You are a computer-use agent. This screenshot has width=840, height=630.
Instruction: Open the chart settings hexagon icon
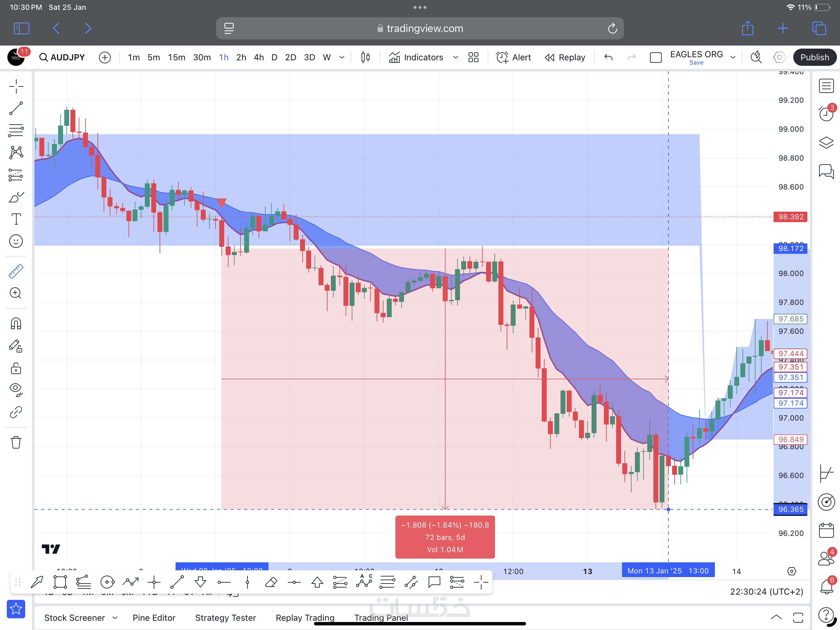pos(779,58)
